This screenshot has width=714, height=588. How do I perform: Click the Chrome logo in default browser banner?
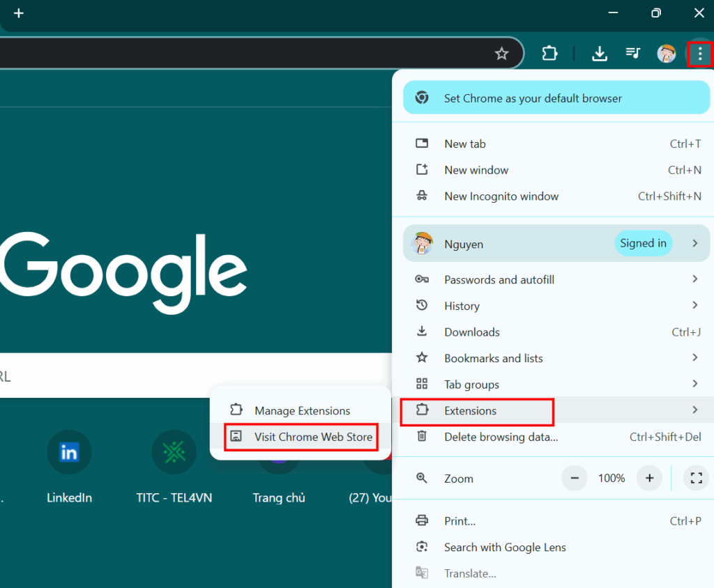point(422,98)
